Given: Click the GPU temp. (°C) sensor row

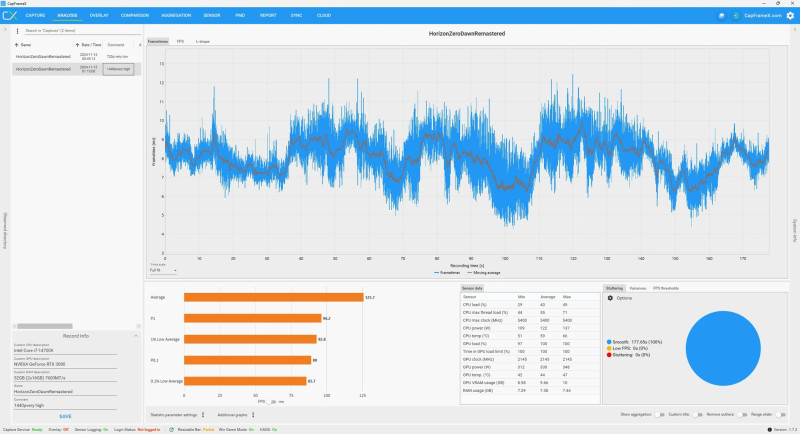Looking at the screenshot, I should tap(530, 375).
